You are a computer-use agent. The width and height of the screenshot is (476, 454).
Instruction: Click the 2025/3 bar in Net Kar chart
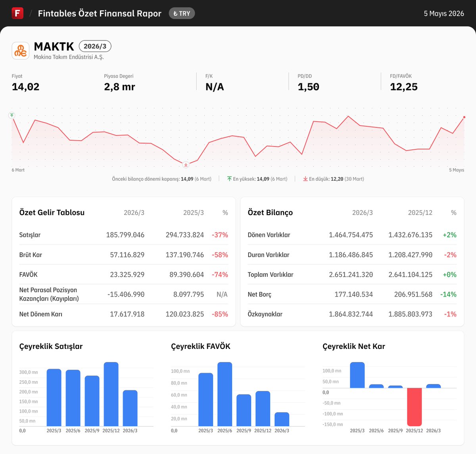point(357,375)
